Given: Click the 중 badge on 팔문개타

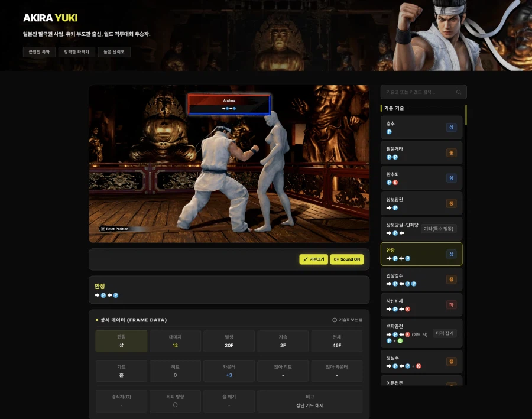Looking at the screenshot, I should pyautogui.click(x=451, y=153).
